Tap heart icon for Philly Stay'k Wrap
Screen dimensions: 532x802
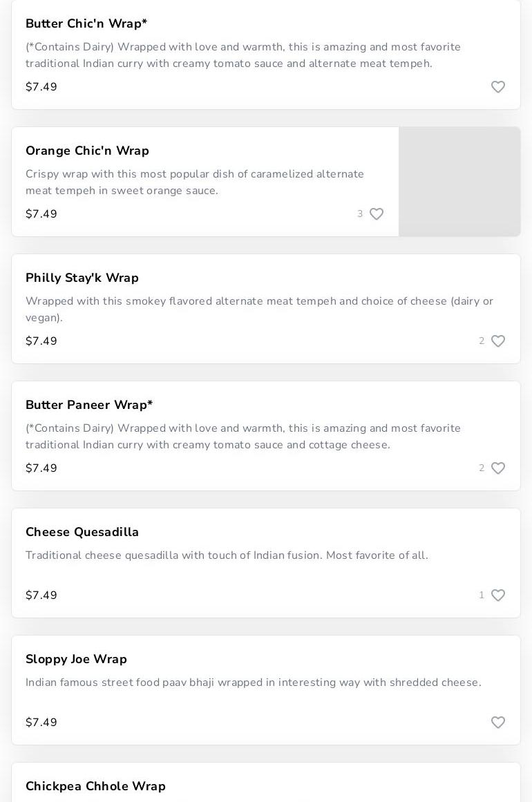pyautogui.click(x=498, y=341)
